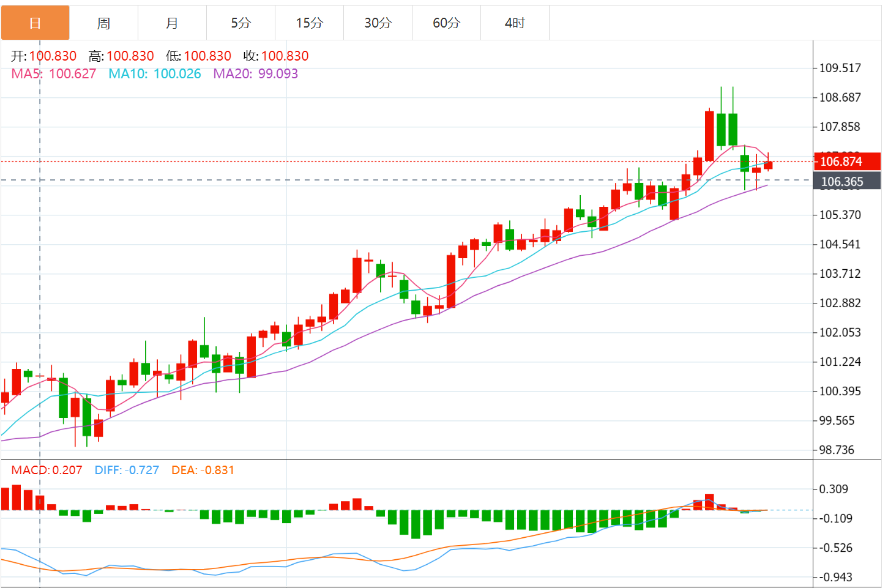Viewport: 888px width, 588px height.
Task: Open the 30分 timeframe tab
Action: [x=378, y=23]
